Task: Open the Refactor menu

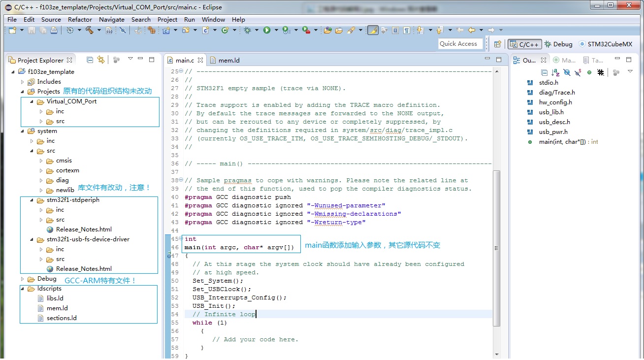Action: pos(80,19)
